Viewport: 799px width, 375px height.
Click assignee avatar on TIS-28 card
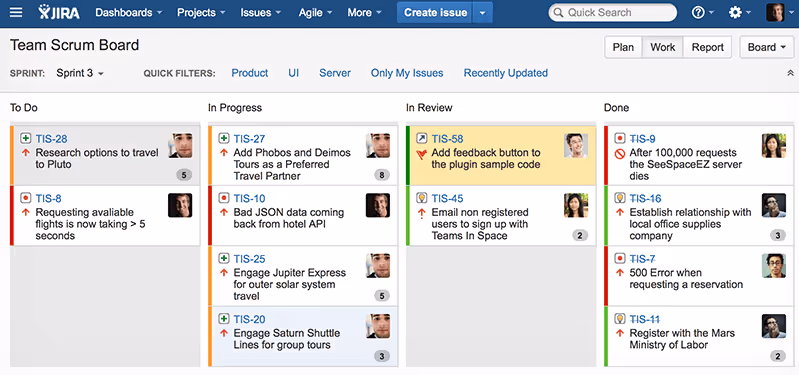pos(180,146)
